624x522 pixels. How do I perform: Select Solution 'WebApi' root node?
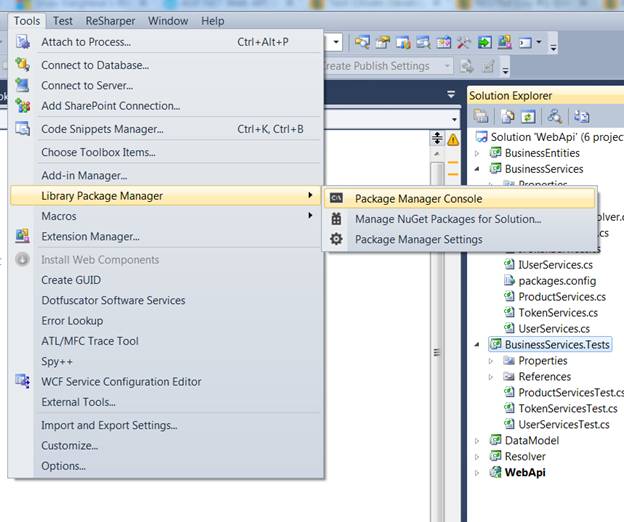tap(556, 137)
